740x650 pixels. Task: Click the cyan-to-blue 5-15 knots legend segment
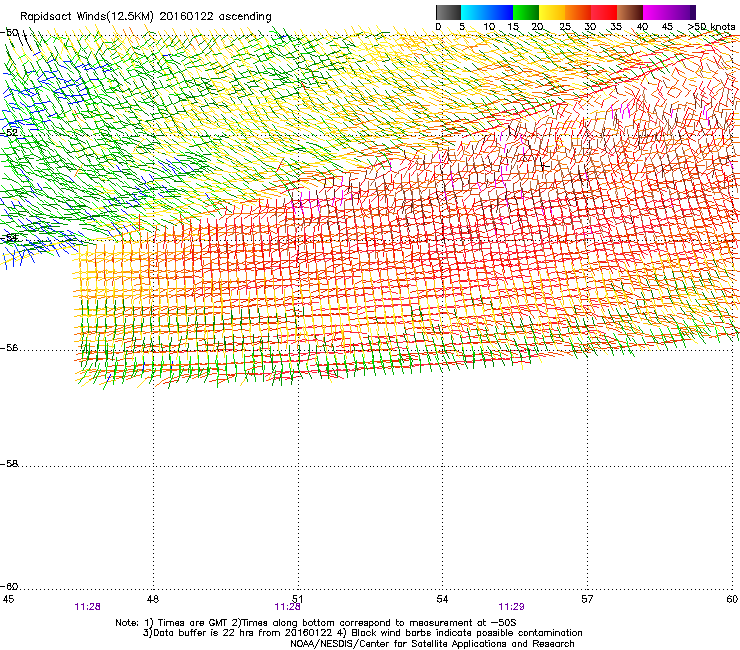[x=487, y=12]
